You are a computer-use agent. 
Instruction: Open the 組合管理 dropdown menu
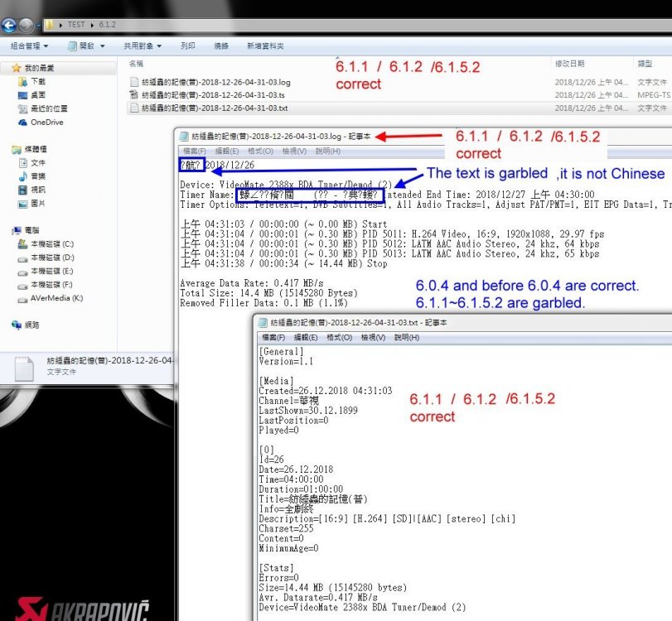pos(29,46)
